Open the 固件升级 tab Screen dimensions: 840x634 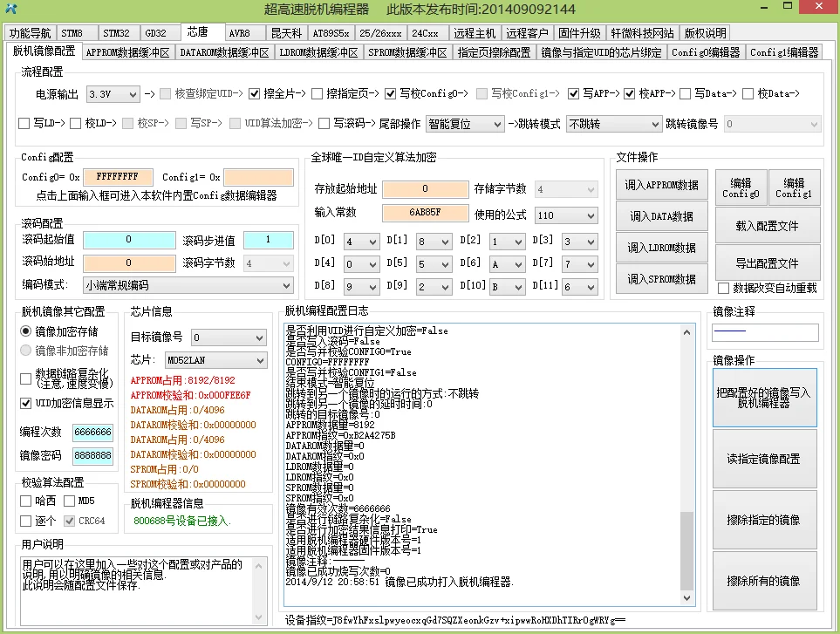579,33
